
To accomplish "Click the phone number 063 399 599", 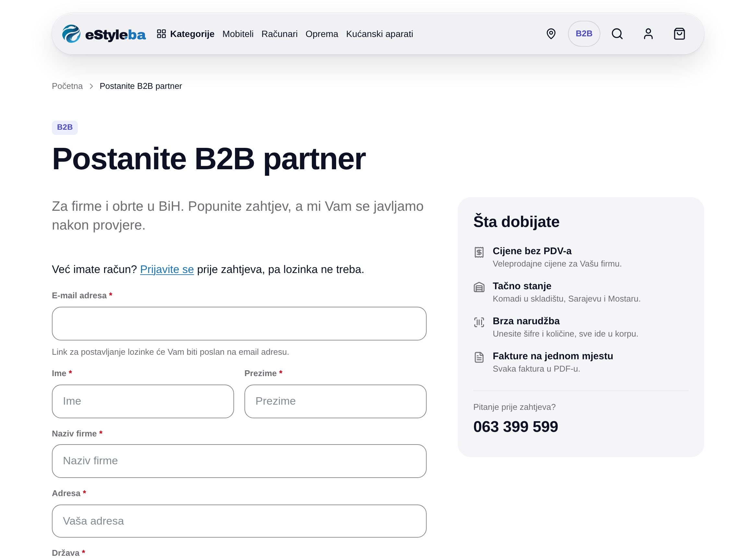I will (515, 427).
